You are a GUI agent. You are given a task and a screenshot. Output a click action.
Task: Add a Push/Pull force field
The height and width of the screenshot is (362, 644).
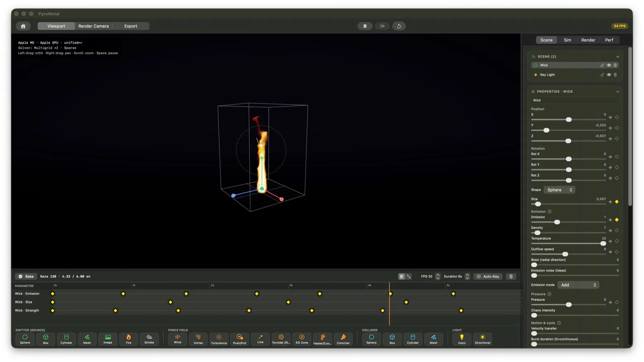tap(240, 339)
